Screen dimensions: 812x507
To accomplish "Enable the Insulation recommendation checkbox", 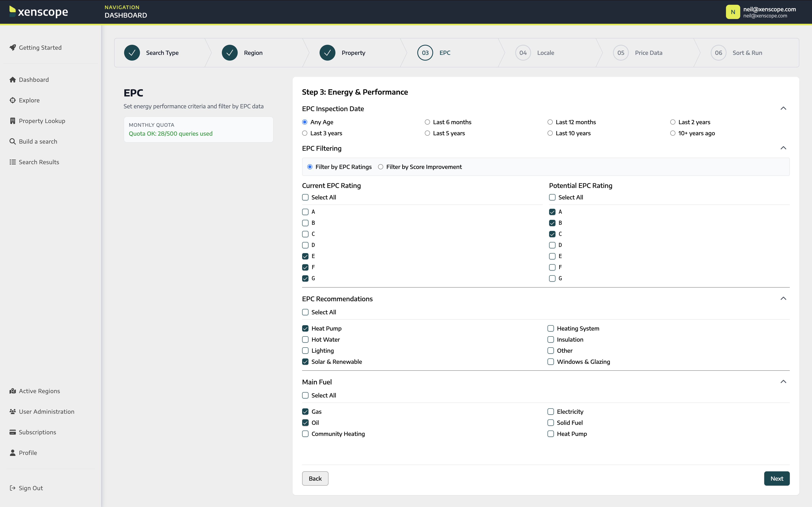I will [551, 340].
